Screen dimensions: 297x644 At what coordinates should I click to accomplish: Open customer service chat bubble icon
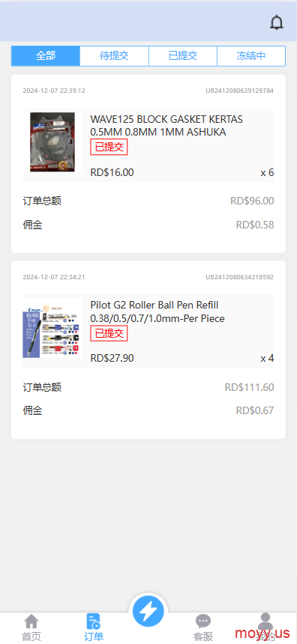pyautogui.click(x=203, y=621)
